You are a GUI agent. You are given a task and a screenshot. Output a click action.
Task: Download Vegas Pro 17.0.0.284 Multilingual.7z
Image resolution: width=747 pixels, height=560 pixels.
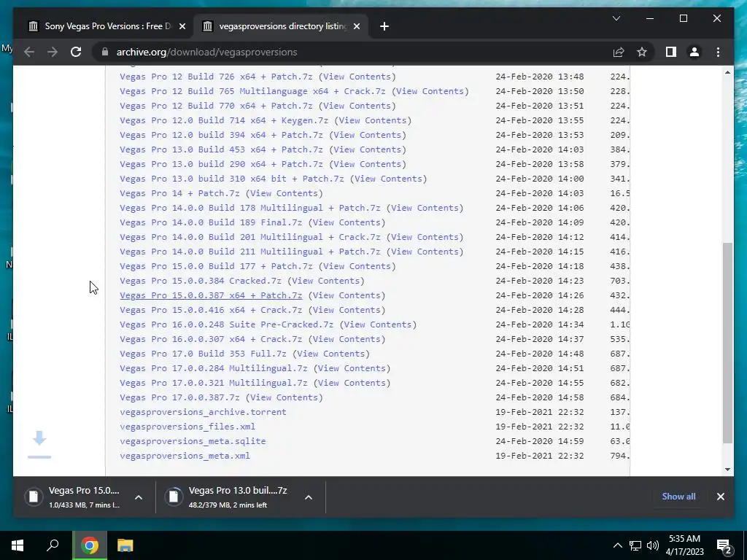(214, 368)
